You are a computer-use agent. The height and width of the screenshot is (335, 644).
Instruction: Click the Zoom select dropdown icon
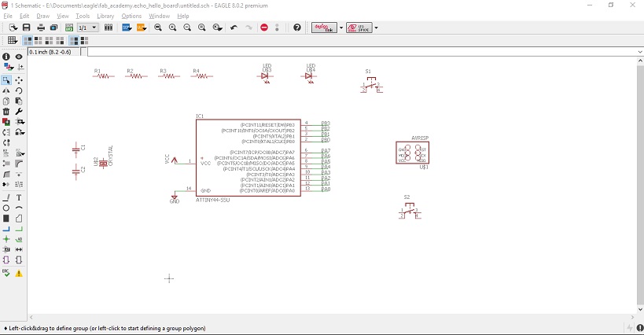pyautogui.click(x=217, y=28)
